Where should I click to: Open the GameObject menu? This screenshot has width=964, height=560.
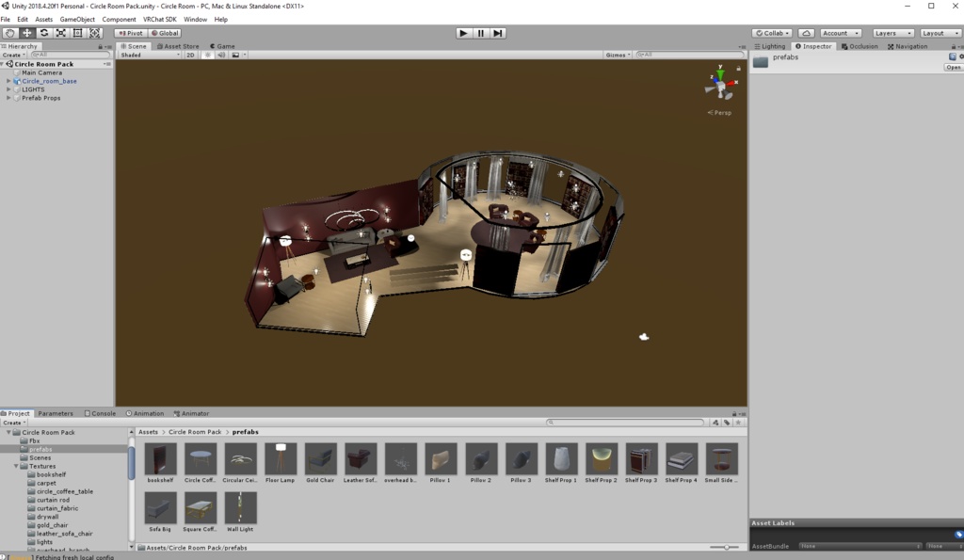click(x=76, y=19)
